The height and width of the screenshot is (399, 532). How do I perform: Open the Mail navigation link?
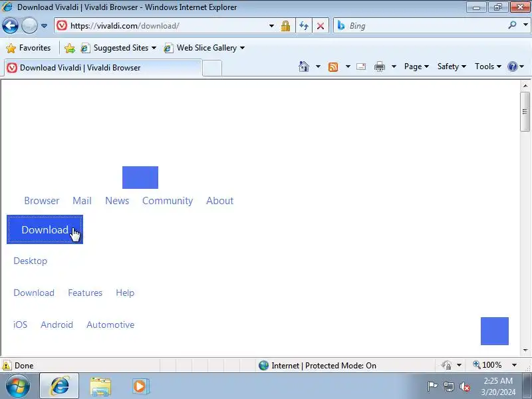coord(82,201)
